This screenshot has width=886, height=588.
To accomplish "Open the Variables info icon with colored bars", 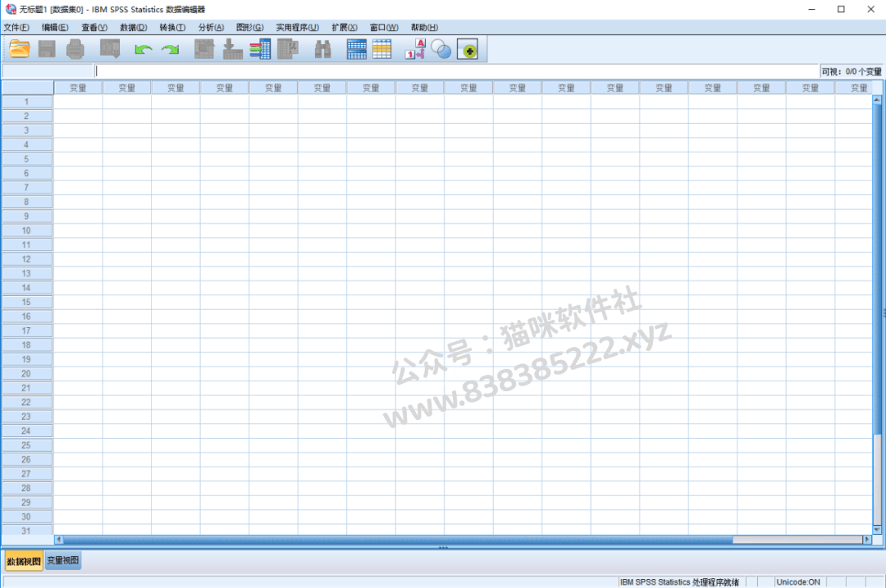I will [260, 50].
